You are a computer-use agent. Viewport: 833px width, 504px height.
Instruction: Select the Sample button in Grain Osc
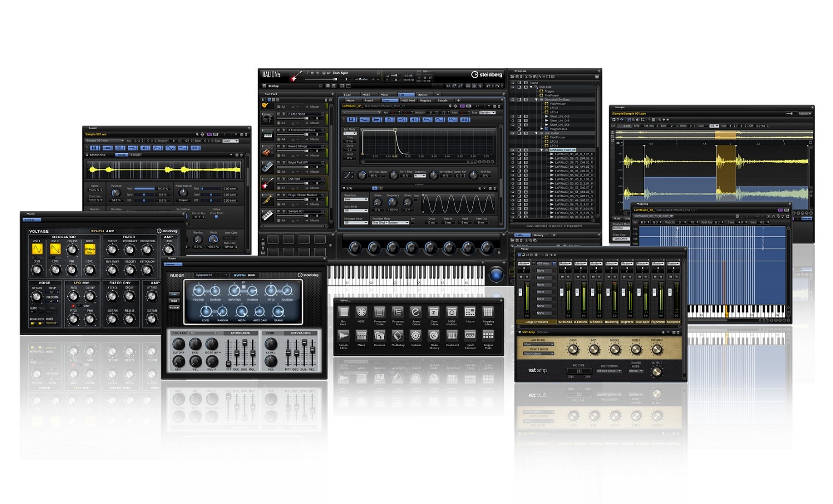click(136, 155)
